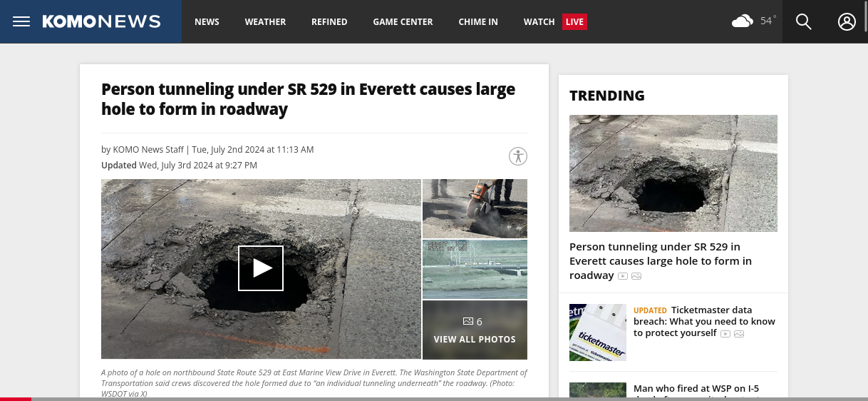This screenshot has height=401, width=868.
Task: Open the accessibility options icon
Action: click(518, 156)
